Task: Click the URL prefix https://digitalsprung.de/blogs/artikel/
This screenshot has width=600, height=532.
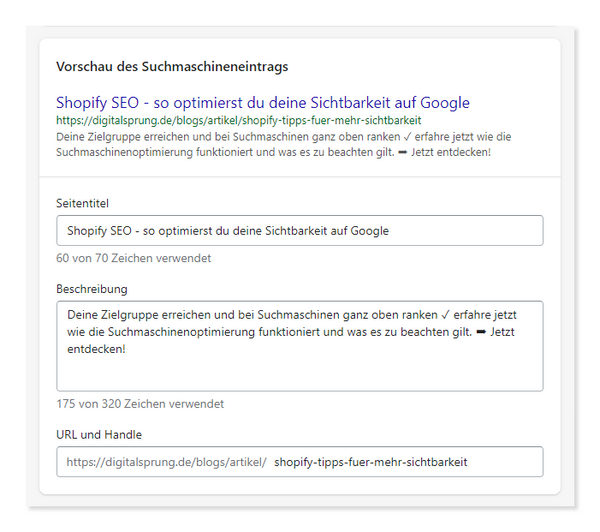Action: coord(166,462)
